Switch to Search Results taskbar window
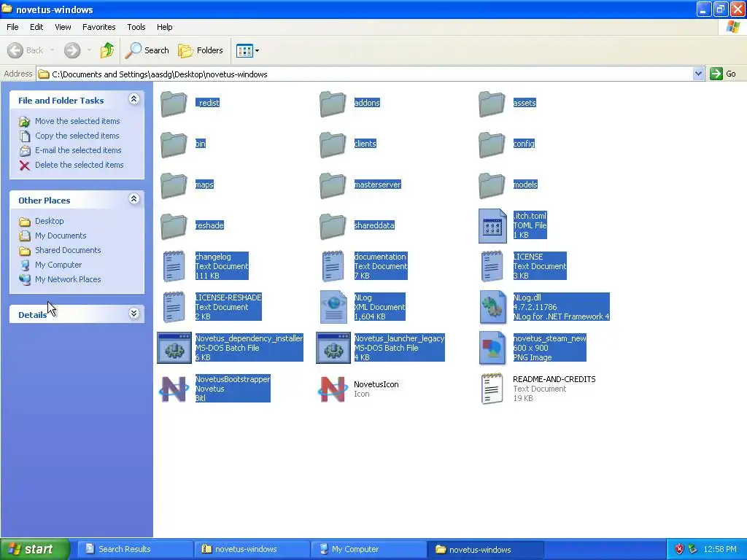 point(135,549)
